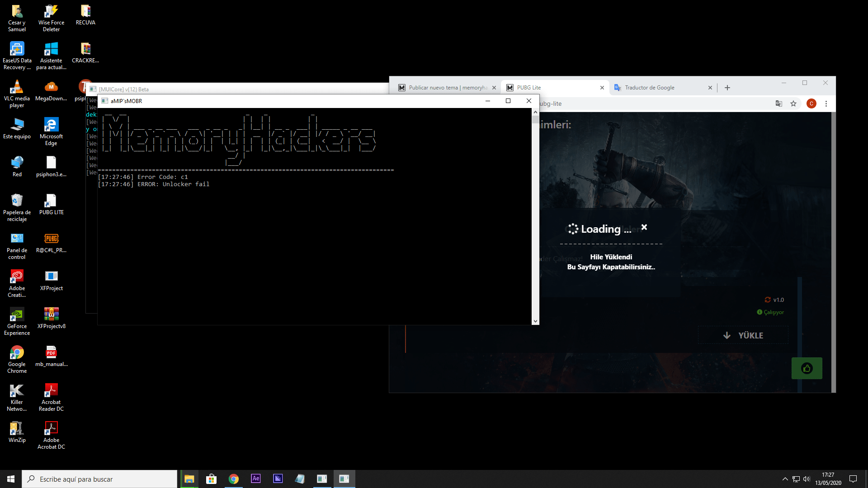
Task: Open the network status tray icon
Action: click(x=796, y=479)
